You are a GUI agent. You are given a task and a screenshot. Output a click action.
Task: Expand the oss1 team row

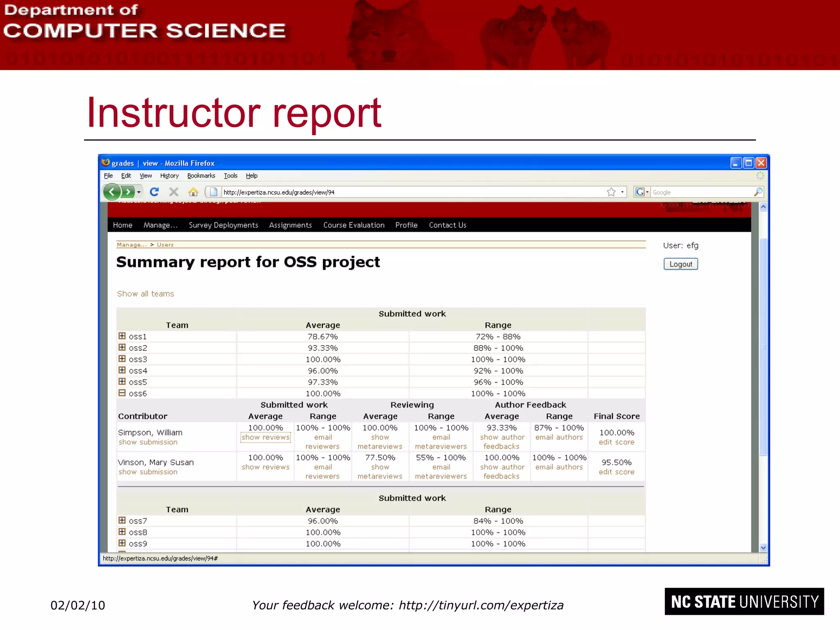pyautogui.click(x=122, y=336)
